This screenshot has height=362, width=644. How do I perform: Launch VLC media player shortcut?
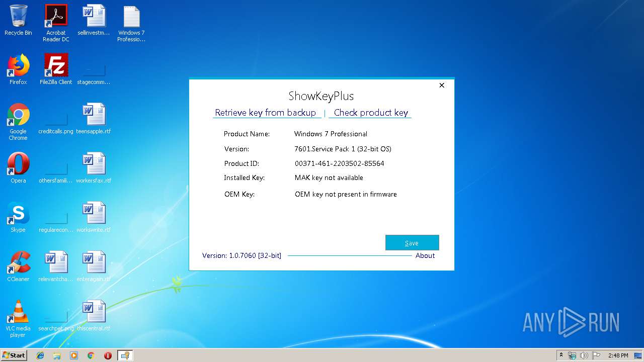point(18,319)
